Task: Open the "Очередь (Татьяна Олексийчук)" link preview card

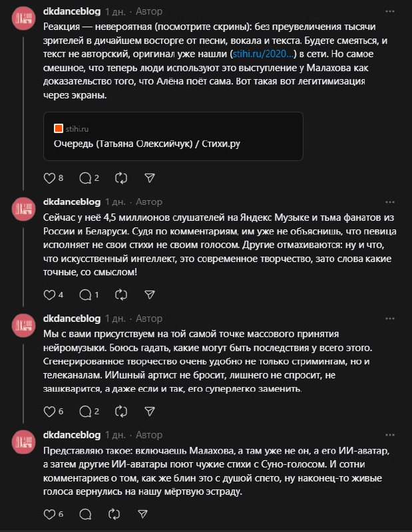Action: 173,136
